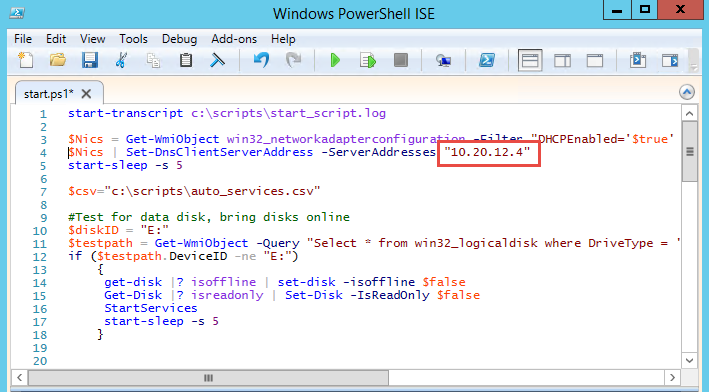Stop operation with gray square button
Image resolution: width=709 pixels, height=392 pixels.
[401, 60]
